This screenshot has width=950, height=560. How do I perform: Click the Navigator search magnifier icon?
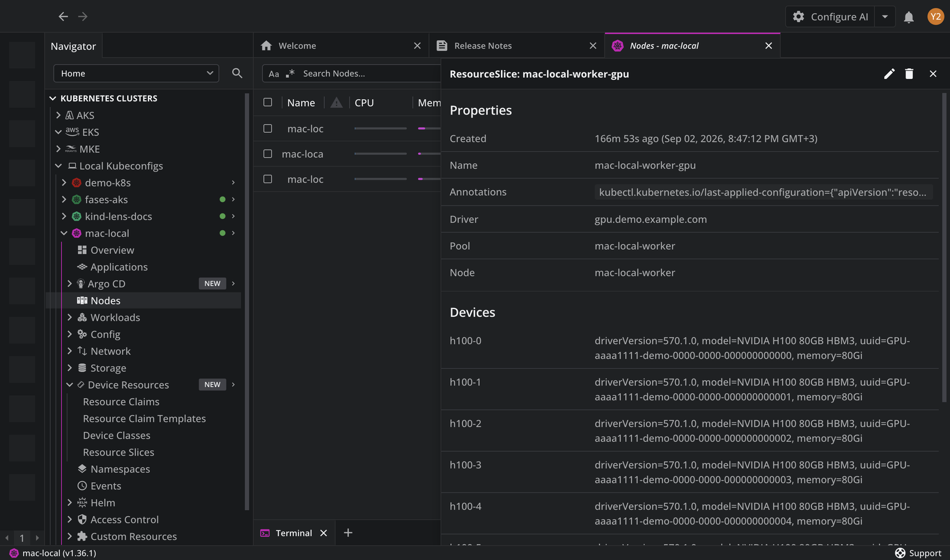237,73
